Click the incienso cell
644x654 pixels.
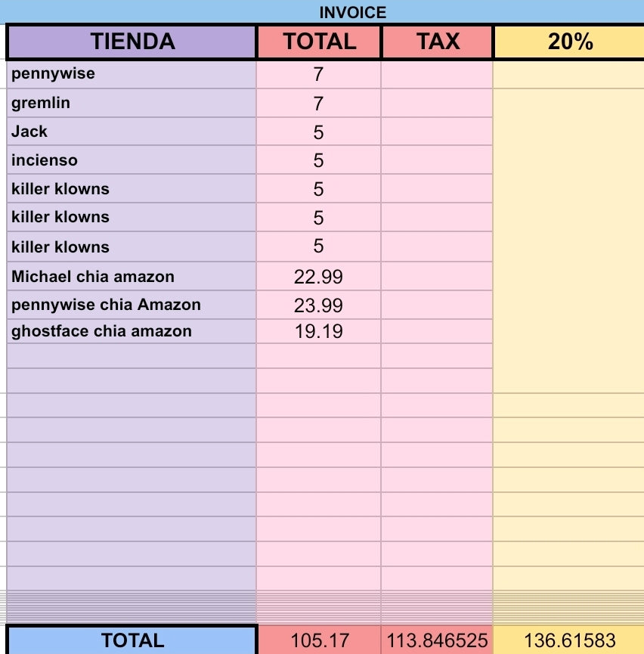132,160
